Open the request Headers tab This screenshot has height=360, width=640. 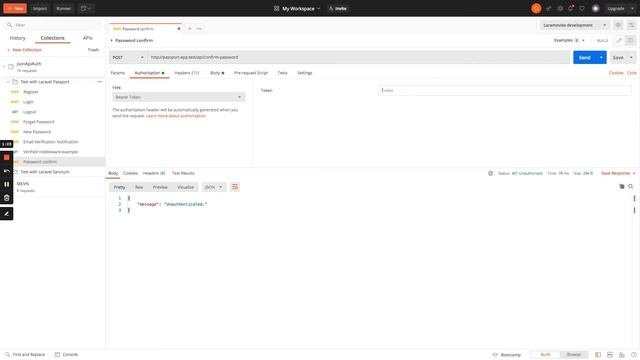pos(187,73)
